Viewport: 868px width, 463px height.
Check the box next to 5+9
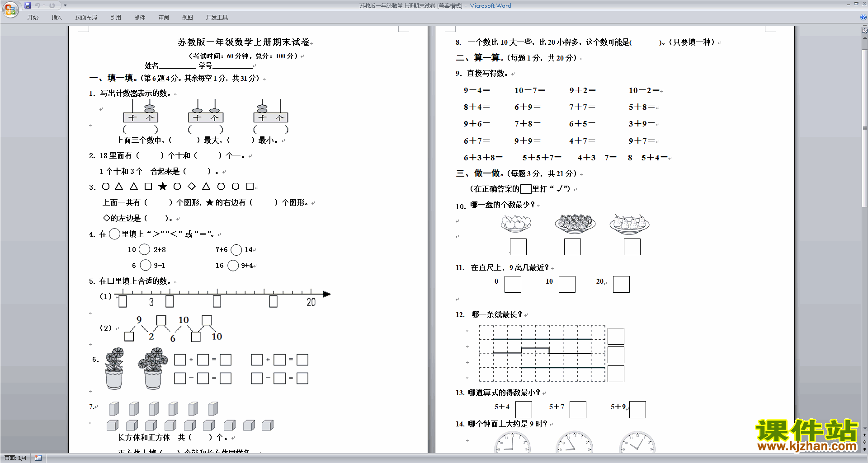pyautogui.click(x=637, y=410)
